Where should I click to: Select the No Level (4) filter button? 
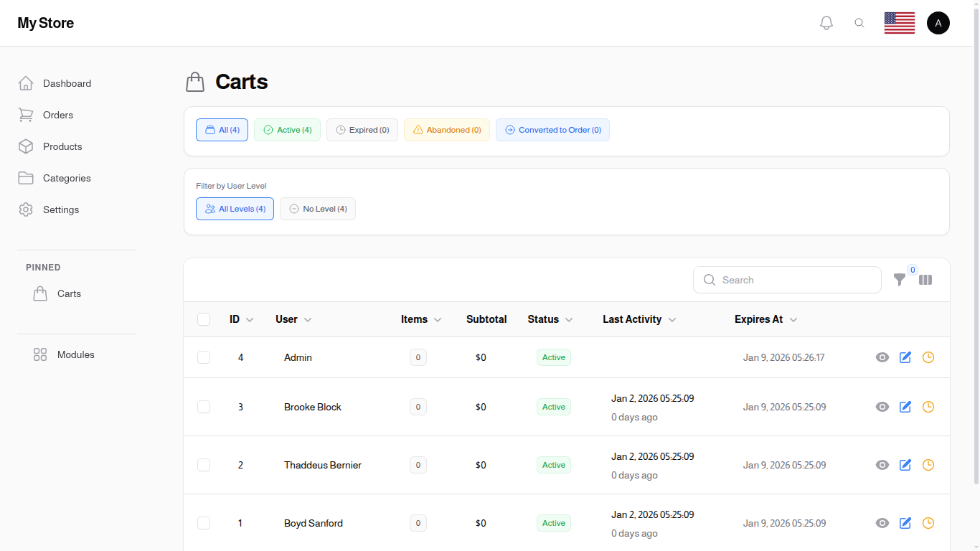pyautogui.click(x=318, y=209)
